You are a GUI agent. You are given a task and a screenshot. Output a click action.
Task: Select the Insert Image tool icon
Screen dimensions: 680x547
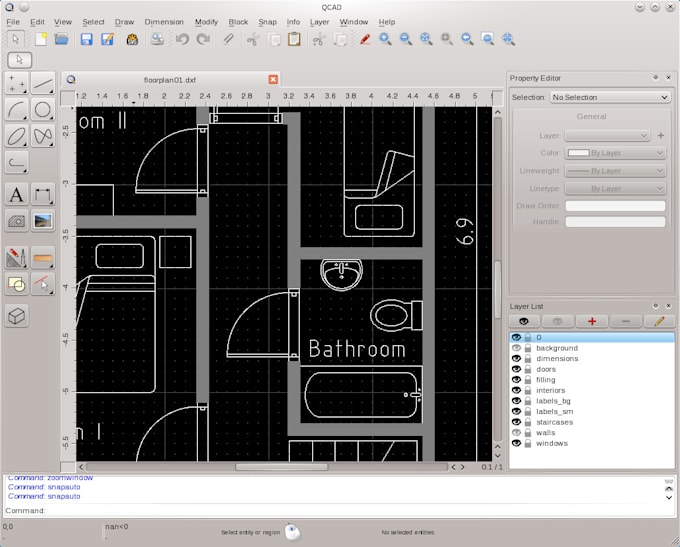tap(43, 221)
